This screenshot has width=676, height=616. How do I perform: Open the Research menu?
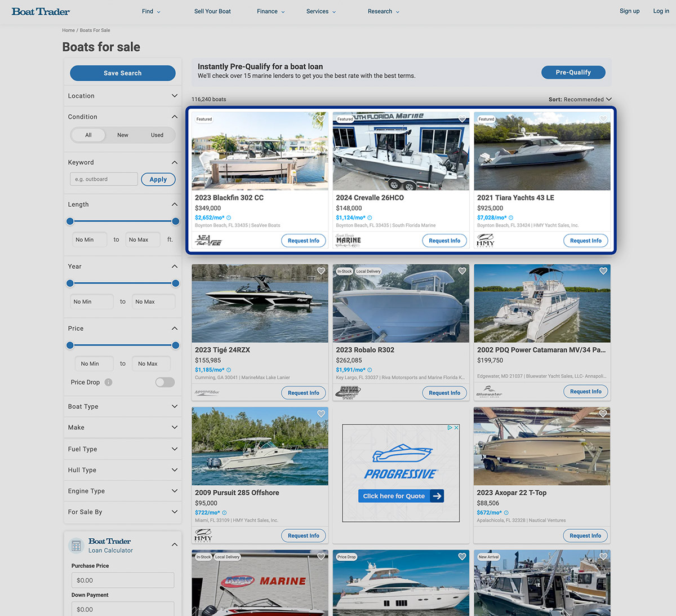[384, 11]
